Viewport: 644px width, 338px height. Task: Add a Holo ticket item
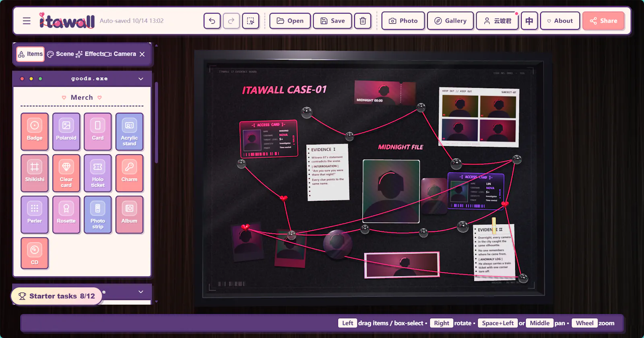[98, 173]
